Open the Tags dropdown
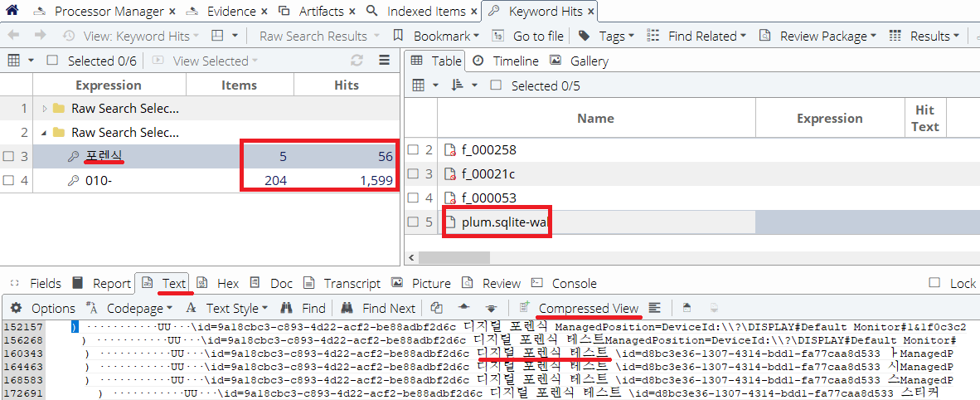 [606, 36]
